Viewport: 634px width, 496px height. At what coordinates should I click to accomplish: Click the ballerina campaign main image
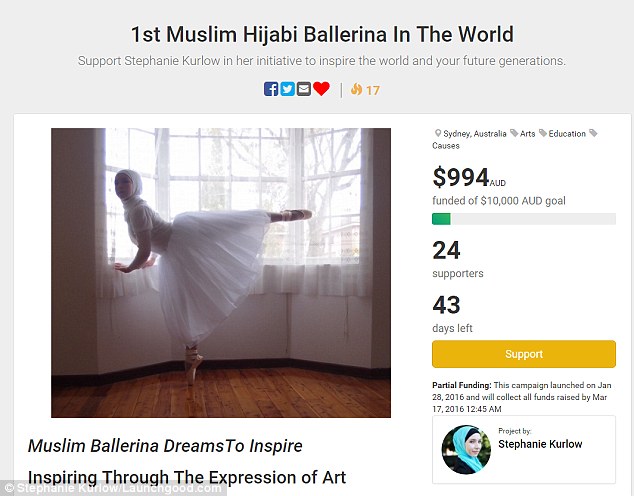point(221,273)
